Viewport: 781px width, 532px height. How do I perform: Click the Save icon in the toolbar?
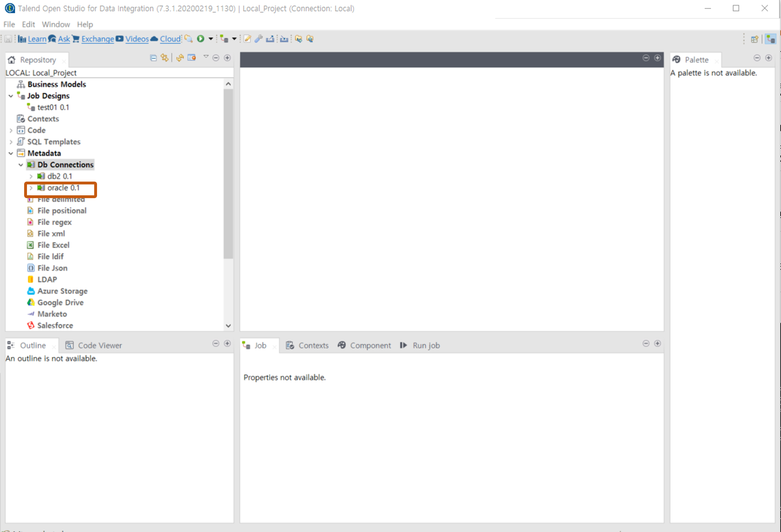(x=8, y=39)
